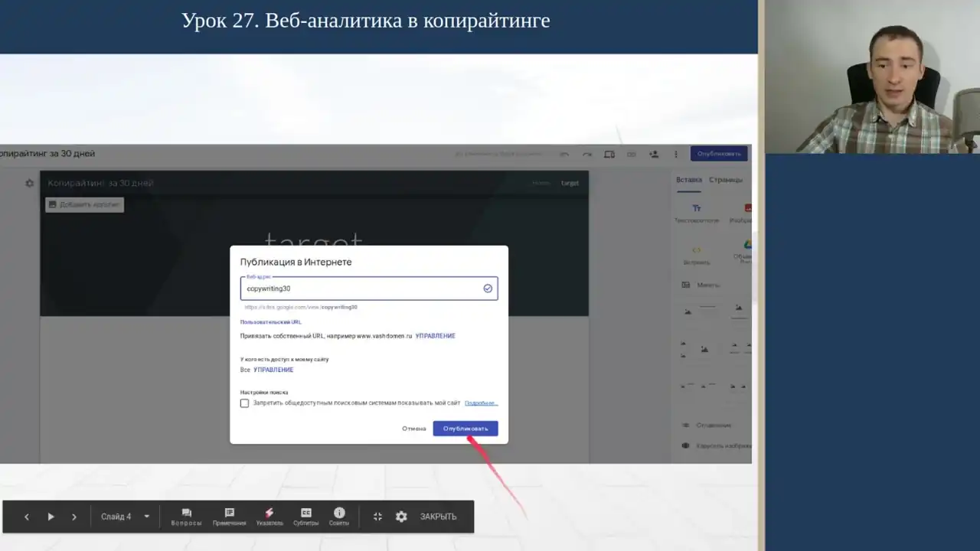The image size is (980, 551).
Task: Toggle Субтитры captions icon
Action: pyautogui.click(x=305, y=517)
